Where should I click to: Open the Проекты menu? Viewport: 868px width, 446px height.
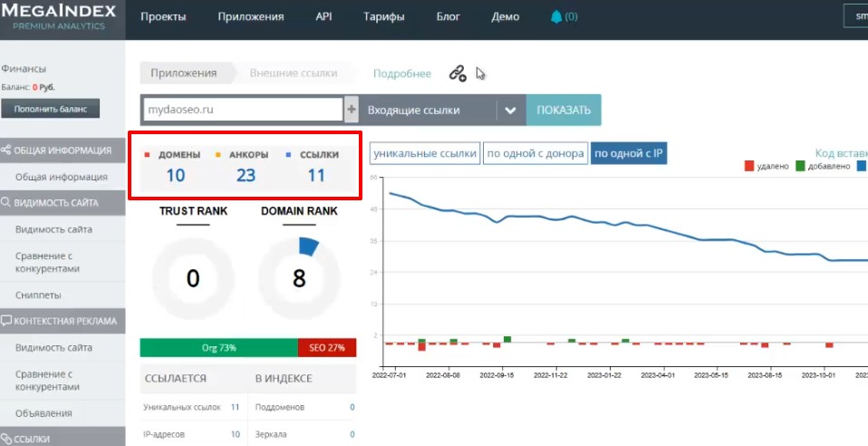[x=163, y=16]
